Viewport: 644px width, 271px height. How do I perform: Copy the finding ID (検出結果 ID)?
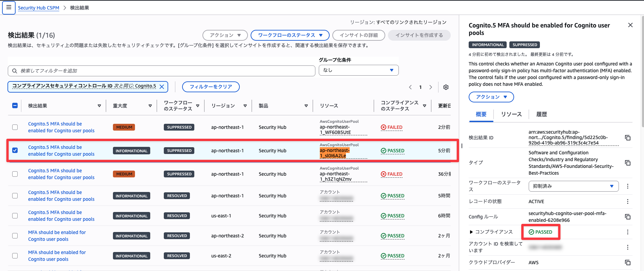tap(628, 138)
